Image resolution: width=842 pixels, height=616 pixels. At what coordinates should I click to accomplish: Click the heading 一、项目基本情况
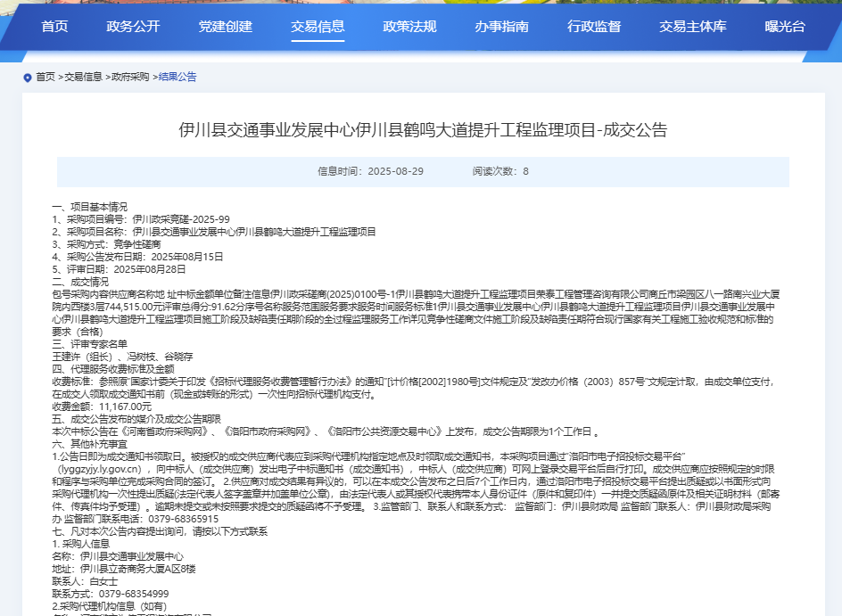point(90,207)
